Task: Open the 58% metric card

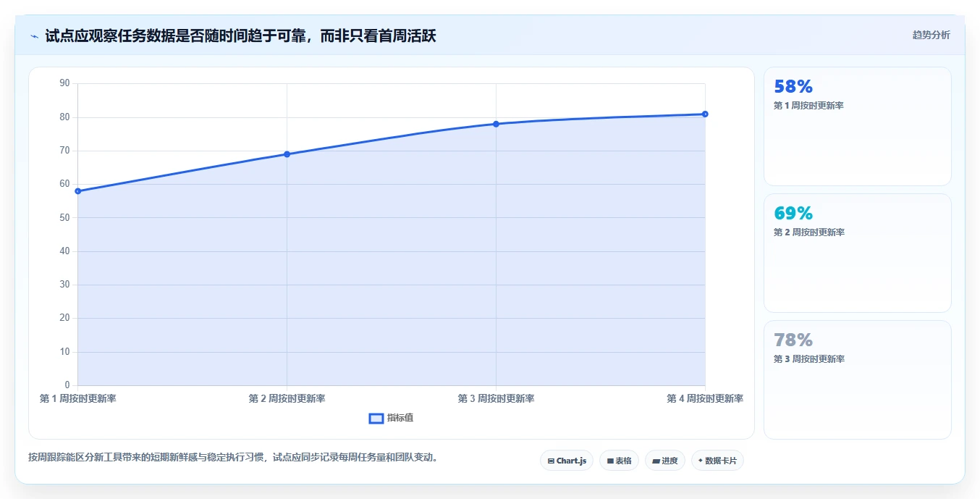Action: click(x=857, y=127)
